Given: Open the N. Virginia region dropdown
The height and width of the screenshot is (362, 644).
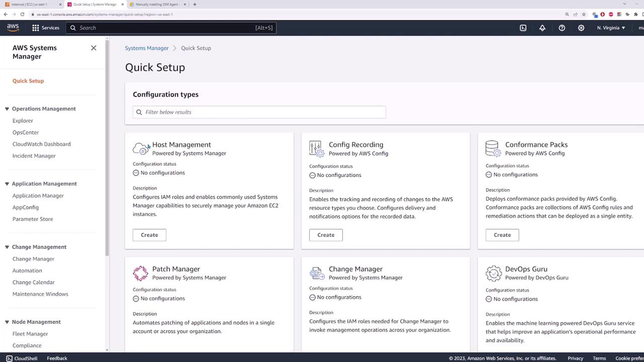Looking at the screenshot, I should (x=611, y=28).
